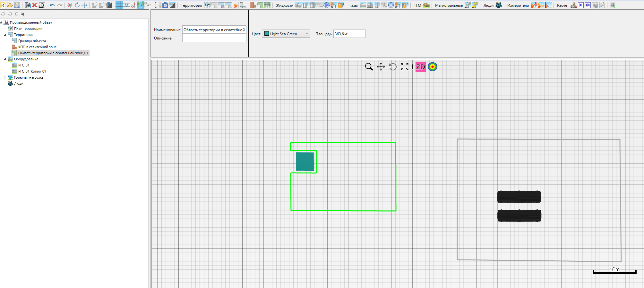Select РГС_01_Копия_01 in the tree
This screenshot has width=644, height=288.
click(x=32, y=71)
